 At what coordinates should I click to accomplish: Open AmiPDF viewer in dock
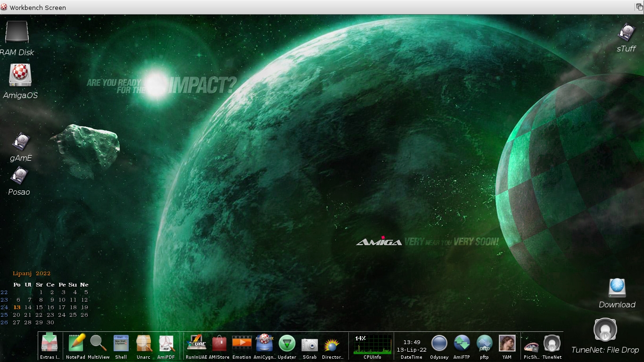click(x=166, y=343)
